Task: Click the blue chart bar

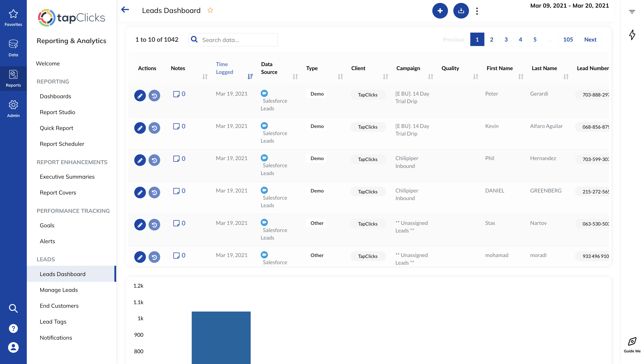Action: click(221, 337)
